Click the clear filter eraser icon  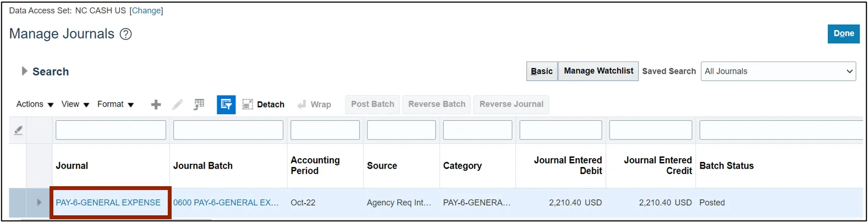(x=18, y=130)
